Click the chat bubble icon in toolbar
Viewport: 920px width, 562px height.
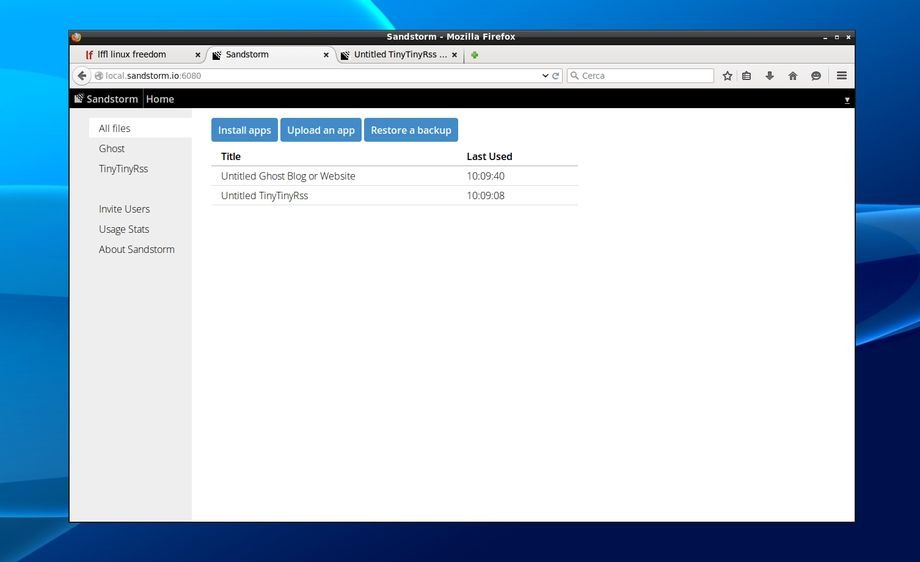(816, 76)
